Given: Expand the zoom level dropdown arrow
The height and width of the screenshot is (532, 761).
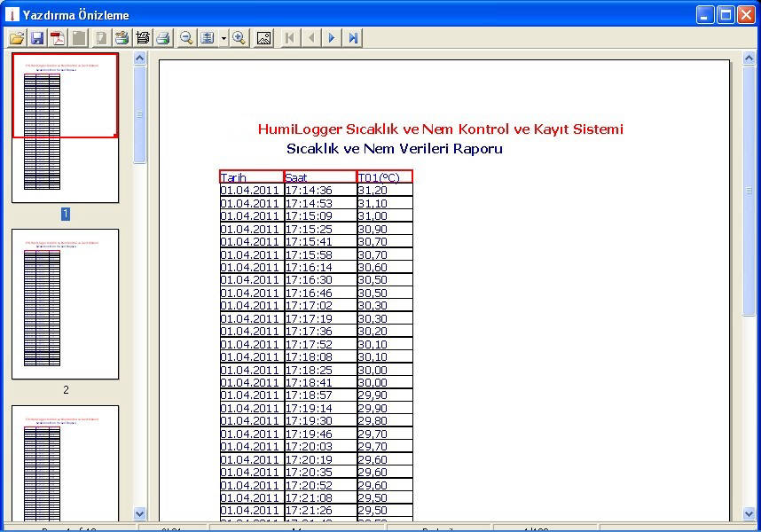Looking at the screenshot, I should click(224, 38).
